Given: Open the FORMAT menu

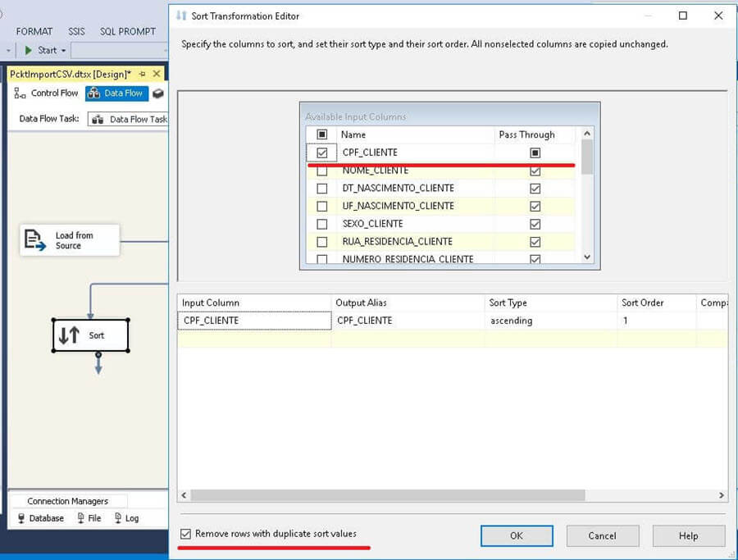Looking at the screenshot, I should (34, 31).
